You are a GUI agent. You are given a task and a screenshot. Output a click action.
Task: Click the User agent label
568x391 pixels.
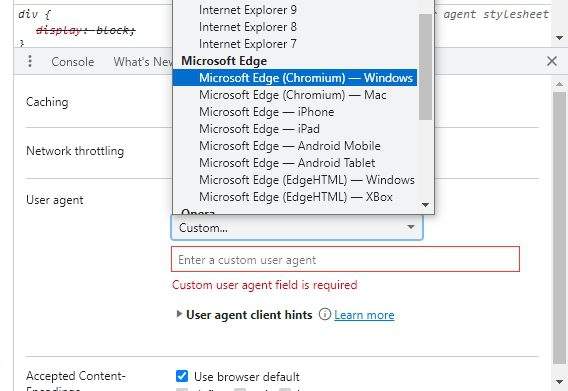55,200
